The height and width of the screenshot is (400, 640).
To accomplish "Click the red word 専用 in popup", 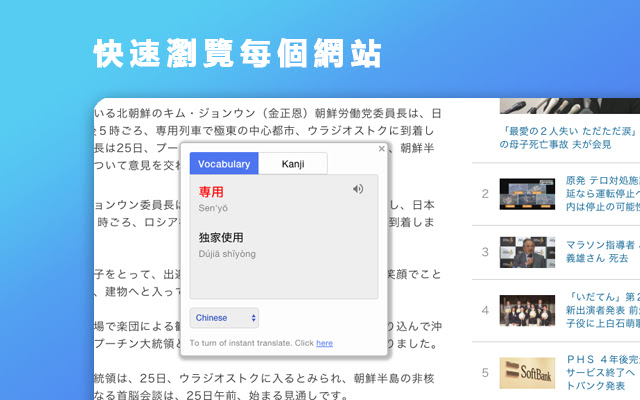I will click(x=211, y=192).
